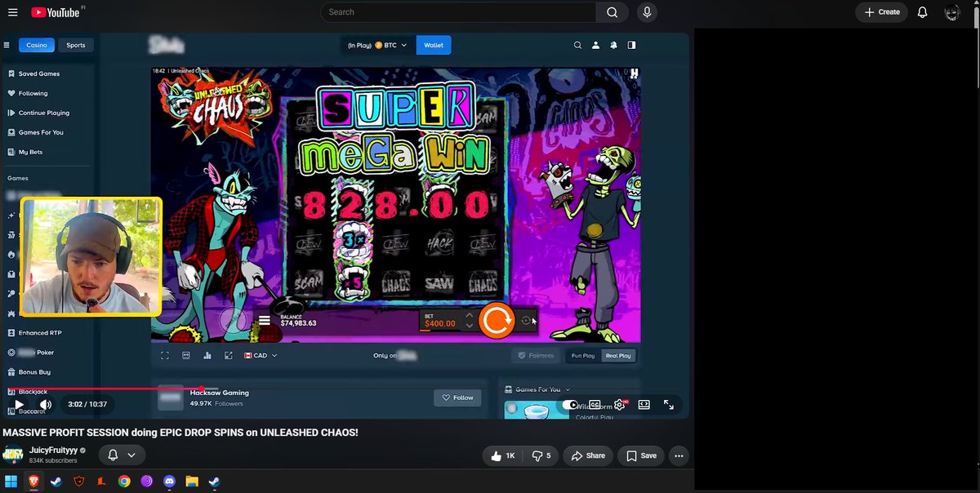Viewport: 980px width, 493px height.
Task: Toggle the autoplay switch in player
Action: pyautogui.click(x=570, y=404)
